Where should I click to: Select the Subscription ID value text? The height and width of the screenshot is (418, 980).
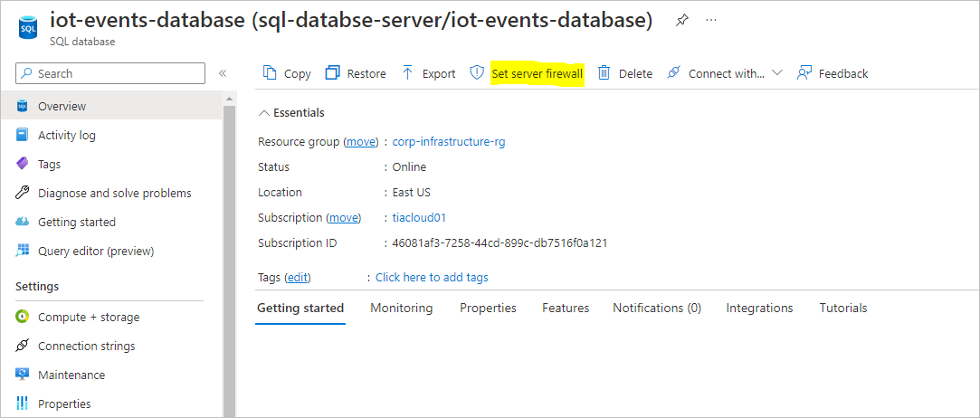(500, 243)
